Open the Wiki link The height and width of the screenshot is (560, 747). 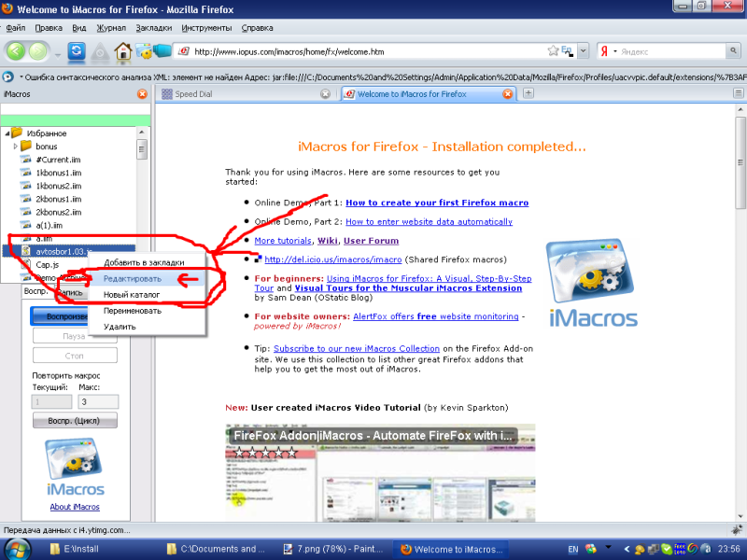coord(328,241)
